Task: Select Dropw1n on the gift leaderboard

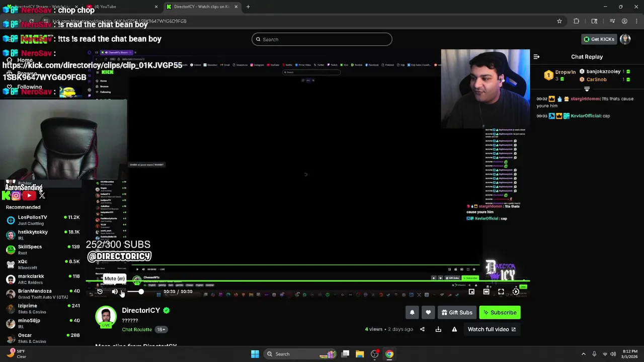Action: coord(566,72)
